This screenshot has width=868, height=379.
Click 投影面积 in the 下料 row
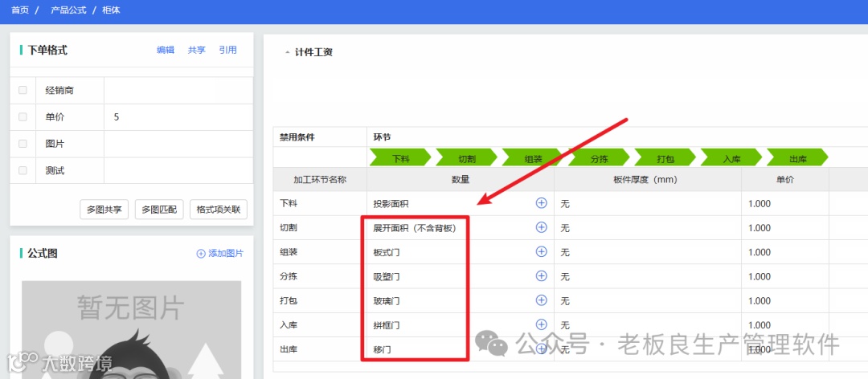(x=391, y=204)
